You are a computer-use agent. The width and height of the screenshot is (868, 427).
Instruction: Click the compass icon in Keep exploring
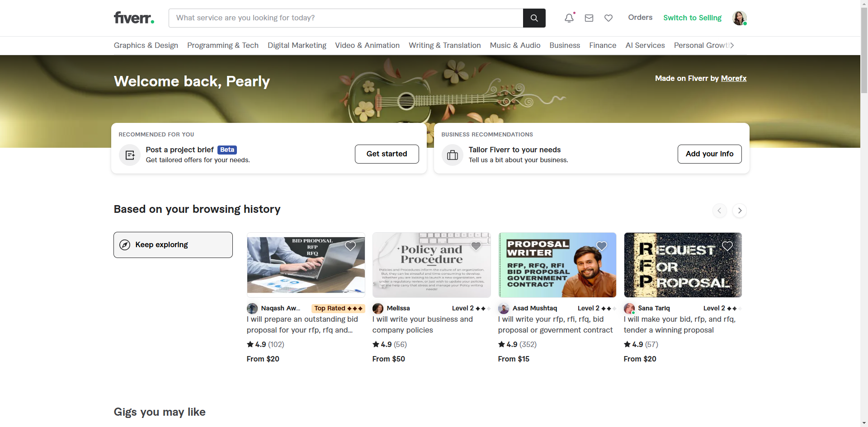pos(125,245)
